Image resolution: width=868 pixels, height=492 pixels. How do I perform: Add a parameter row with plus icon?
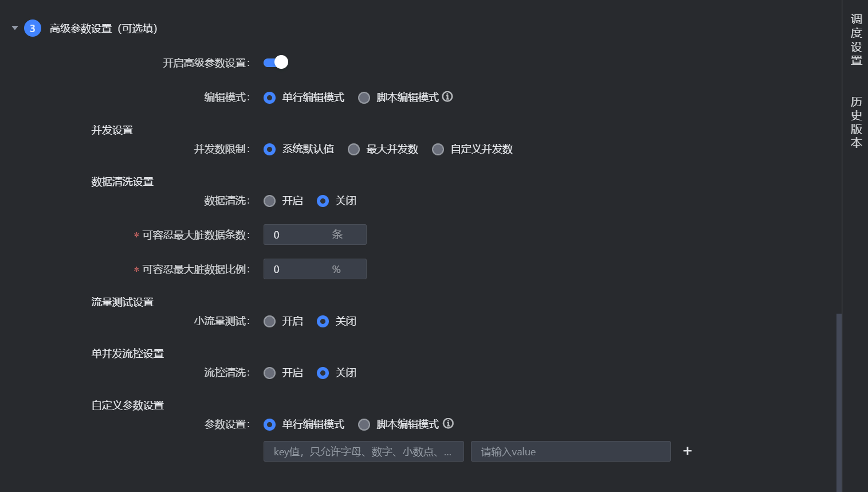pos(688,451)
